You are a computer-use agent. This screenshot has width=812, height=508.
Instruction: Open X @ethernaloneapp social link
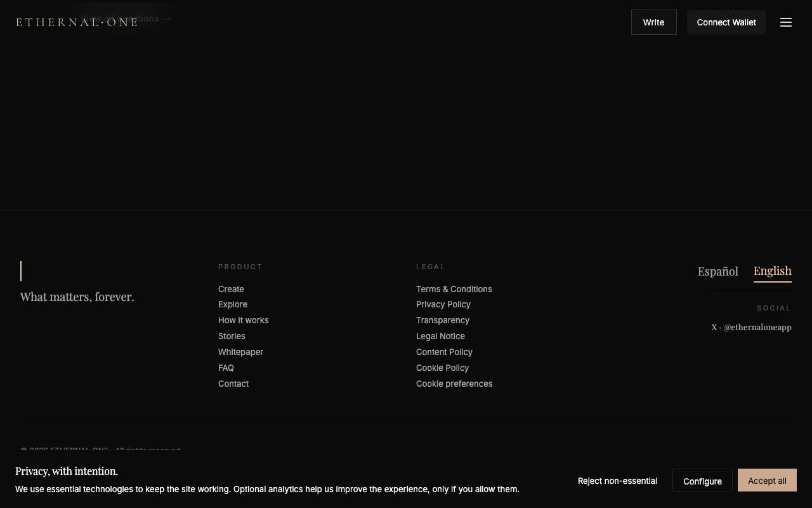tap(751, 327)
